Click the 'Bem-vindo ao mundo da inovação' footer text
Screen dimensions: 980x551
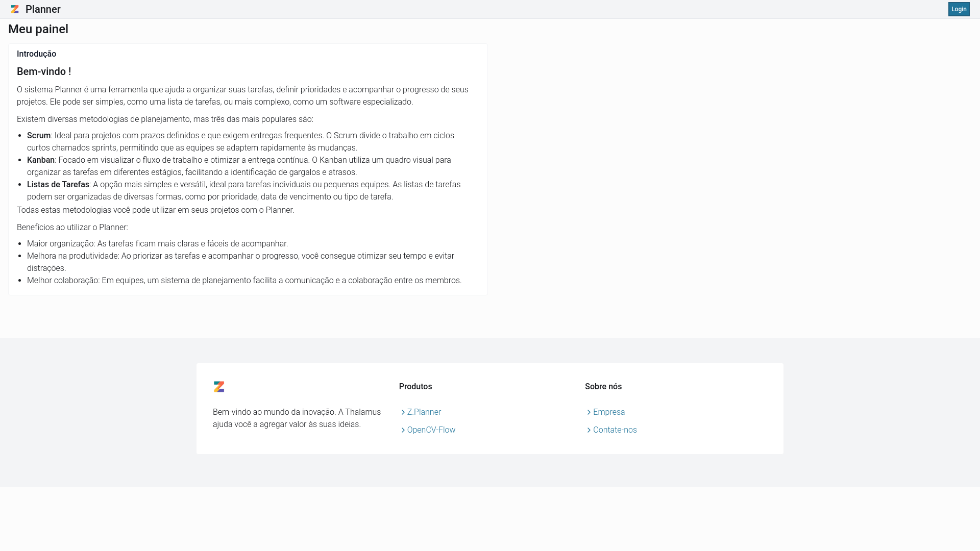[297, 418]
